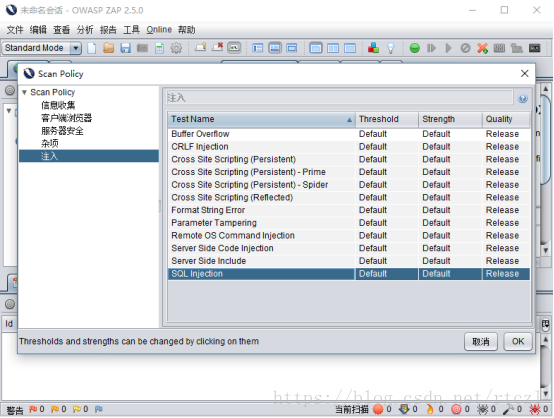Open the 报告 menu
554x418 pixels.
click(108, 30)
